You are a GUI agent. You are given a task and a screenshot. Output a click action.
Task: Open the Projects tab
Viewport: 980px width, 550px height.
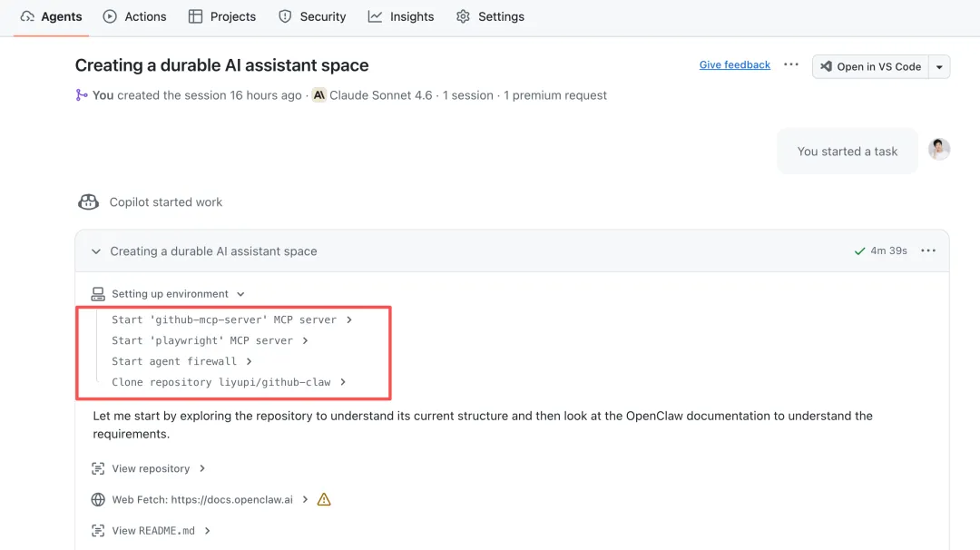(222, 16)
